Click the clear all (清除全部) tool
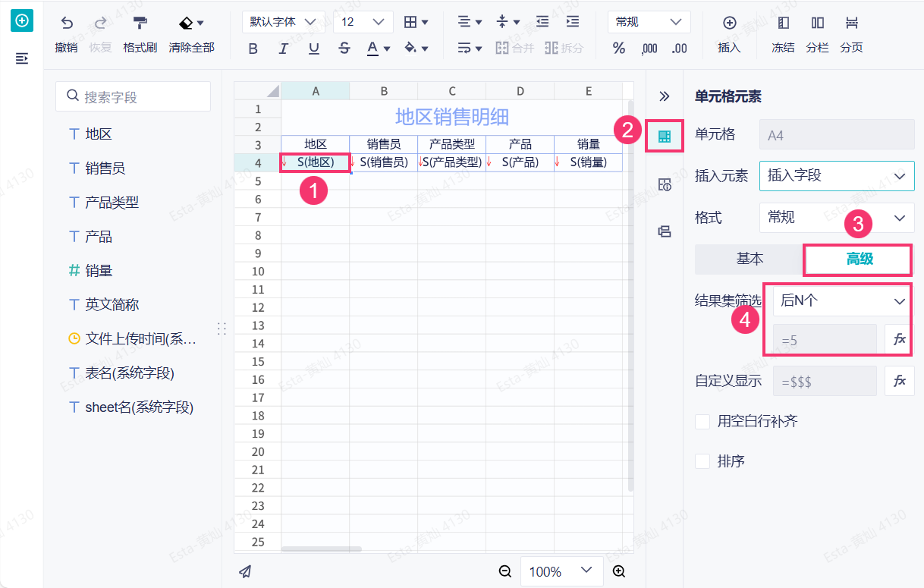 coord(191,35)
